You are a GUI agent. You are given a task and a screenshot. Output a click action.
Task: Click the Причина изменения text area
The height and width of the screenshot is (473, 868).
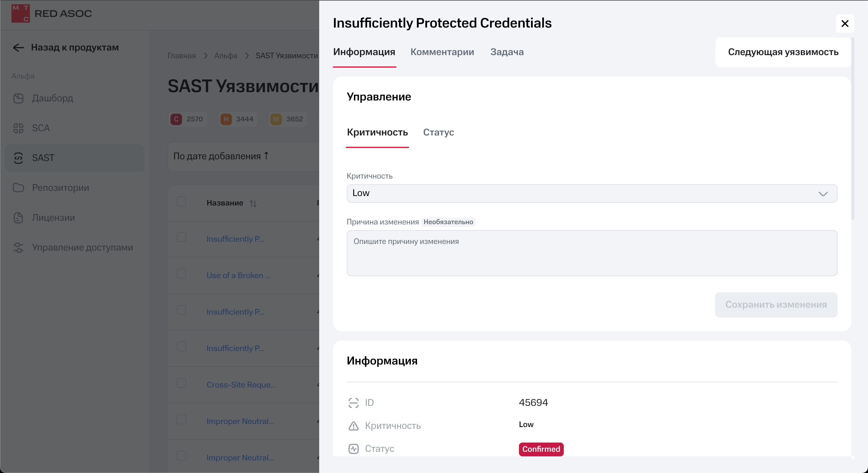(x=592, y=253)
